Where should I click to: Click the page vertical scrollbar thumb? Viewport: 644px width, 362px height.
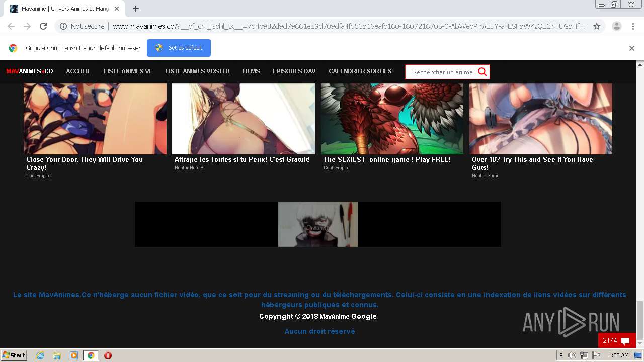[640, 321]
